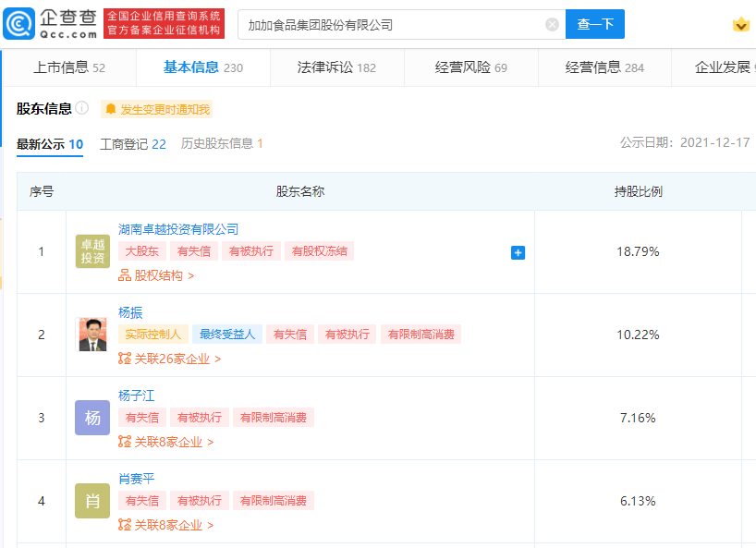The height and width of the screenshot is (548, 756).
Task: Open the 肖赛平 shareholder link
Action: [137, 479]
